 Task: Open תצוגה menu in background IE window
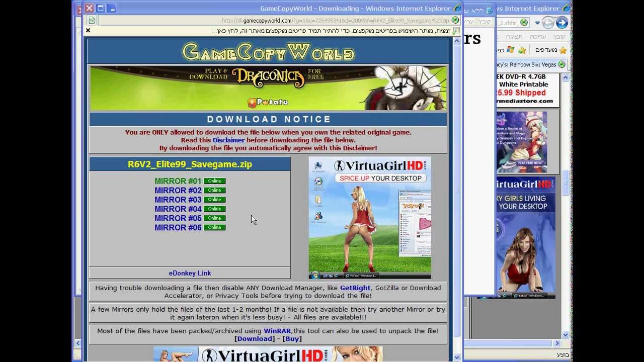(514, 37)
